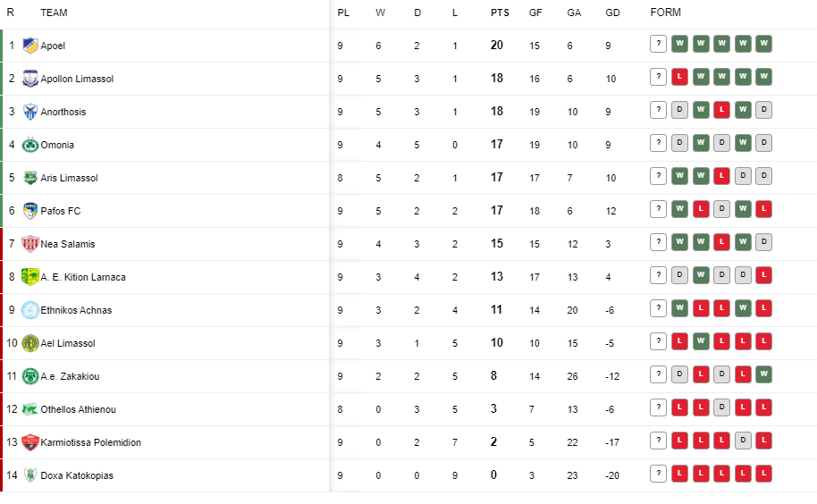Click Othellos Athienou's grey D form badge

pos(721,407)
